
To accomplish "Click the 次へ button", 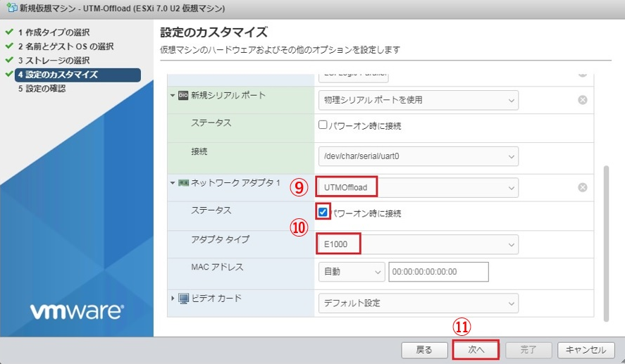I will point(476,349).
